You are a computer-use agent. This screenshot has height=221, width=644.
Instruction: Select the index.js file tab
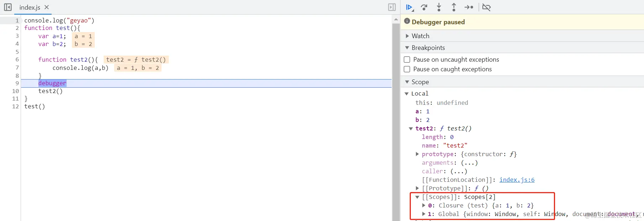tap(30, 7)
